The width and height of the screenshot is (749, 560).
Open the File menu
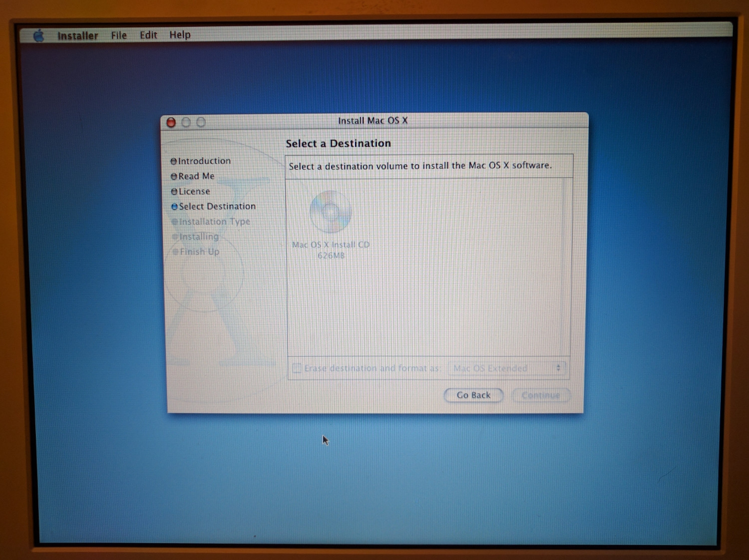tap(119, 35)
